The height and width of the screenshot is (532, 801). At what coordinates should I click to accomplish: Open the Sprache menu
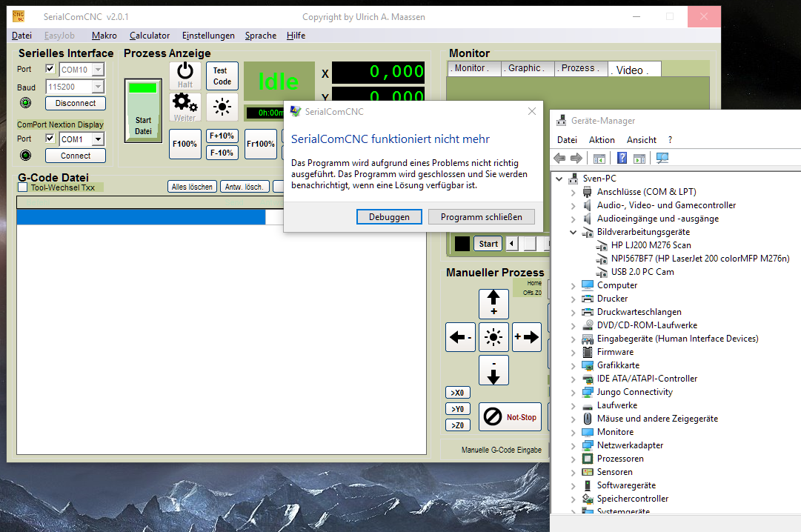(x=261, y=36)
